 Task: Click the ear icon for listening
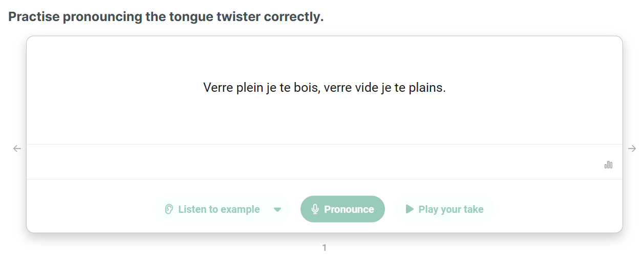[169, 209]
